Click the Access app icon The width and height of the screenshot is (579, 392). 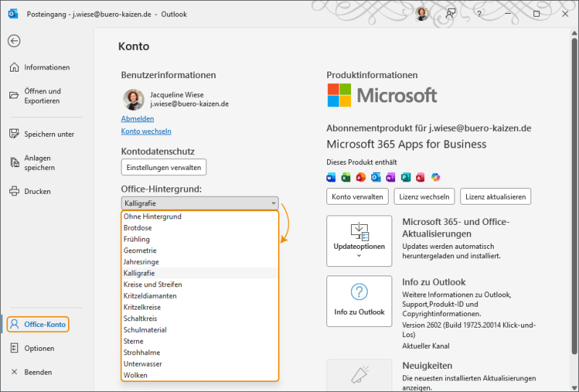[420, 177]
